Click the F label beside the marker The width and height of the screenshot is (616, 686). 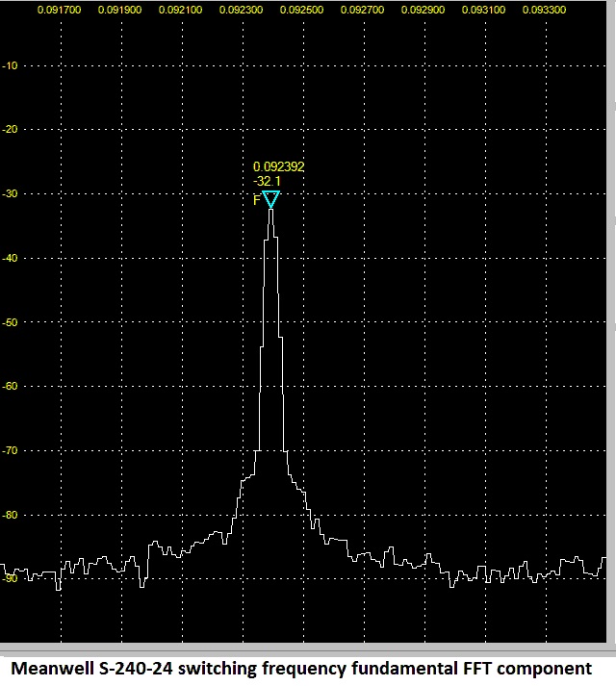point(257,200)
